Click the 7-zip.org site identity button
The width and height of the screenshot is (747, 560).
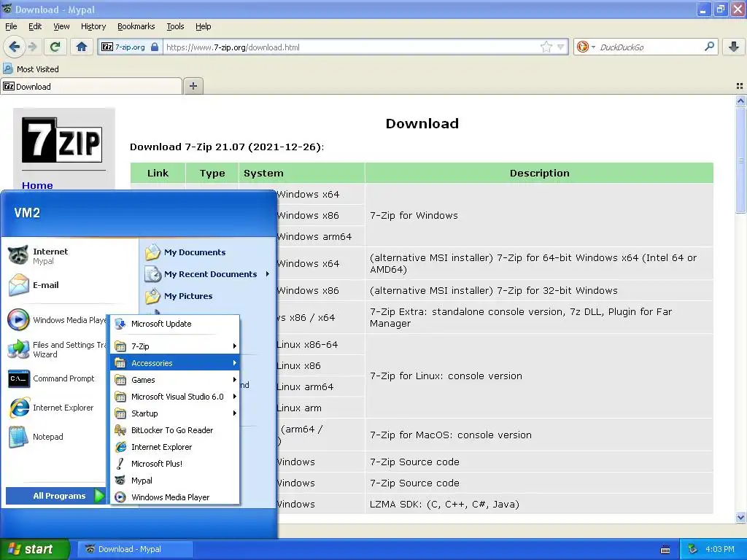tap(130, 47)
